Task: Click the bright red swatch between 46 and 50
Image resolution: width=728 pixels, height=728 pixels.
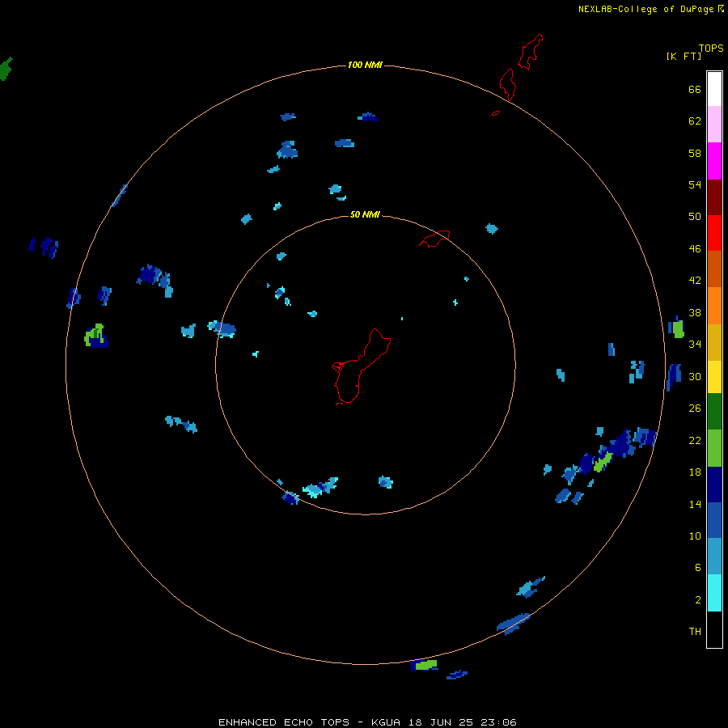Action: [x=714, y=233]
